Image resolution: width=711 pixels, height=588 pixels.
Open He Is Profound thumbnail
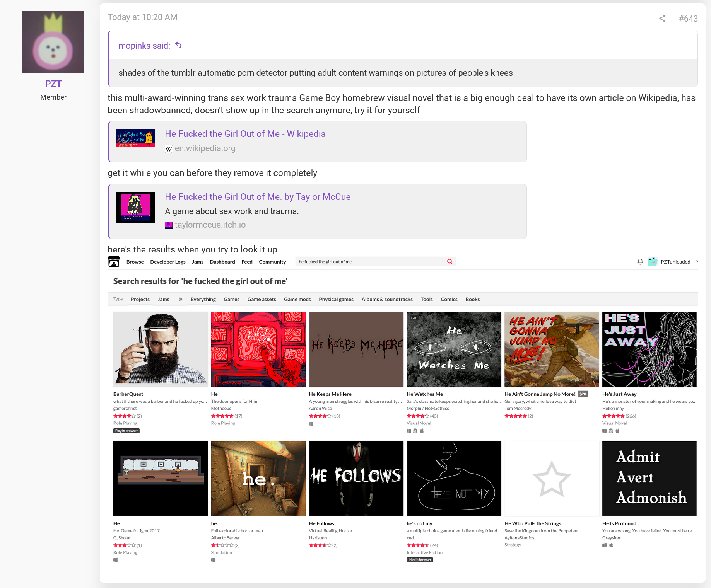tap(649, 479)
